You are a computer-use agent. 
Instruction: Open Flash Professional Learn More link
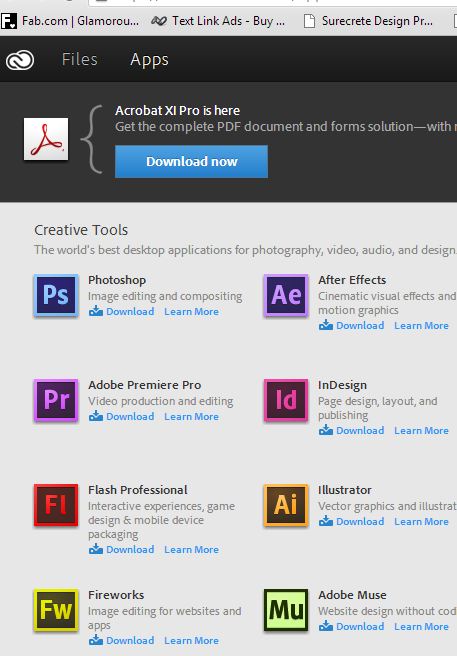pos(191,550)
